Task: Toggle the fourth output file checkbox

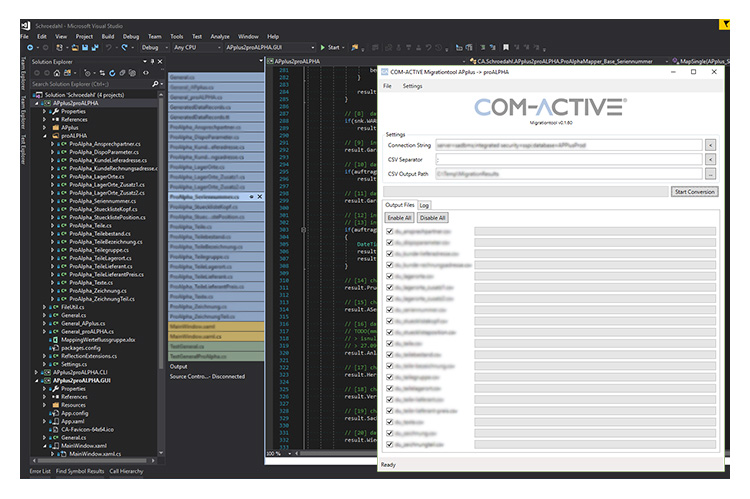Action: tap(389, 265)
